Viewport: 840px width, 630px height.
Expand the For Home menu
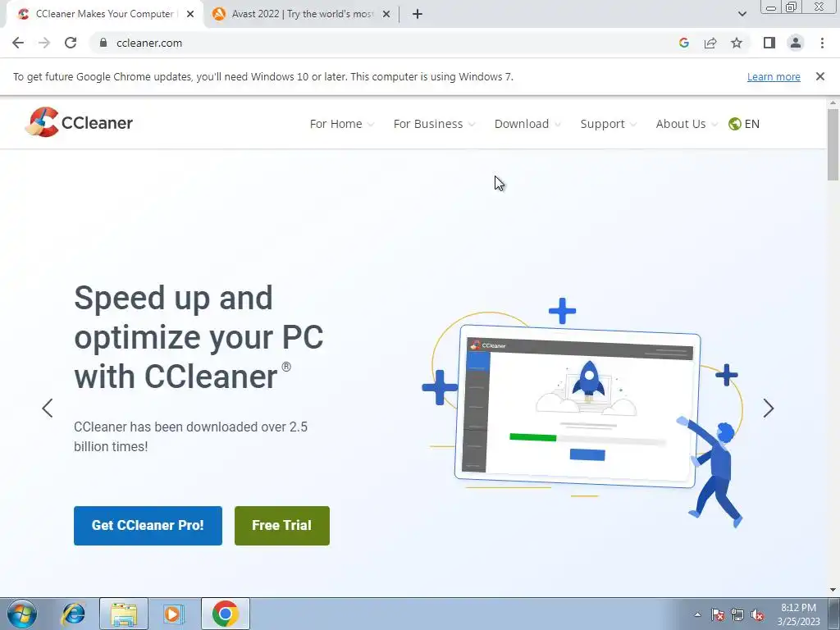tap(342, 124)
